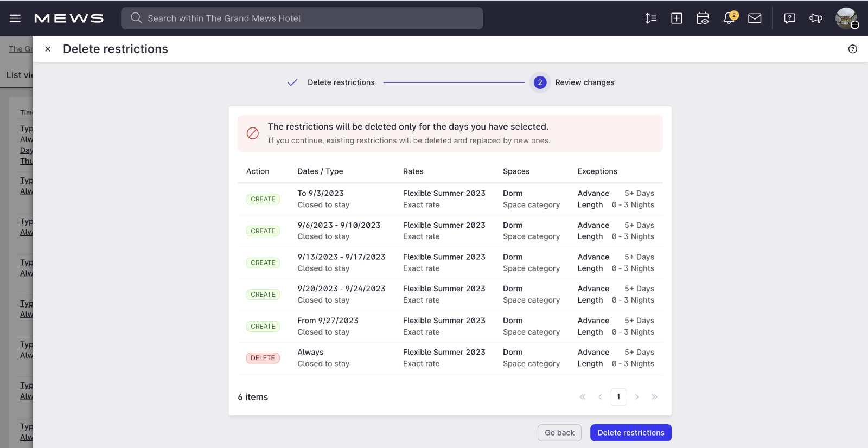Jump to last page with double chevron
This screenshot has width=868, height=448.
654,397
